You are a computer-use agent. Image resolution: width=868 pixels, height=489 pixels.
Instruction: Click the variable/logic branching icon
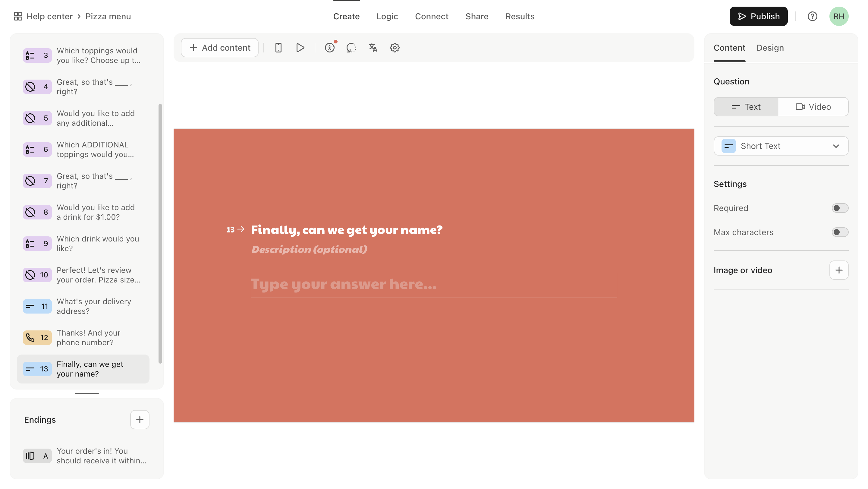pos(353,48)
